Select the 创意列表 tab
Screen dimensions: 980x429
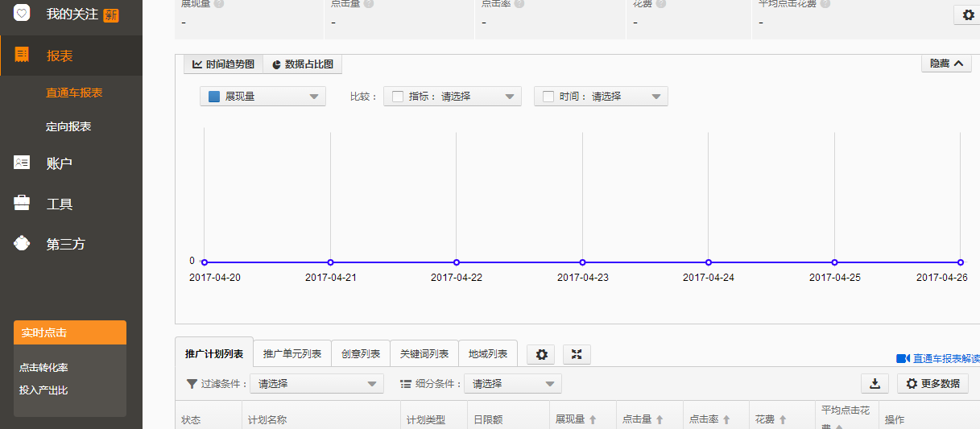(x=361, y=354)
